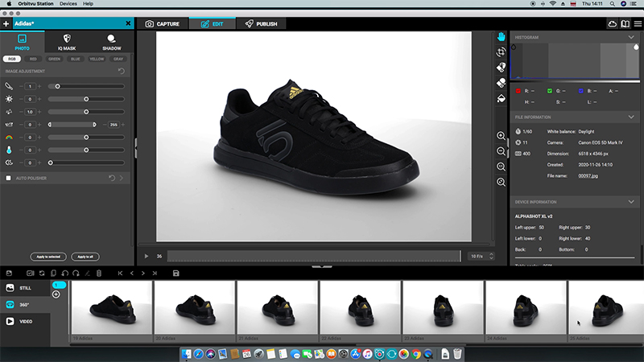Click the paint bucket fill tool
This screenshot has height=362, width=644.
[x=501, y=98]
